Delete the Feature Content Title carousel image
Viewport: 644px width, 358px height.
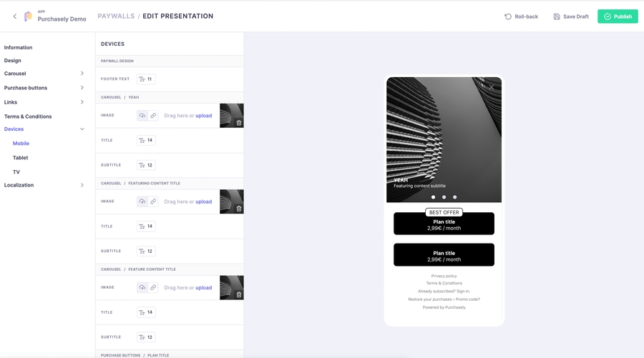point(239,294)
